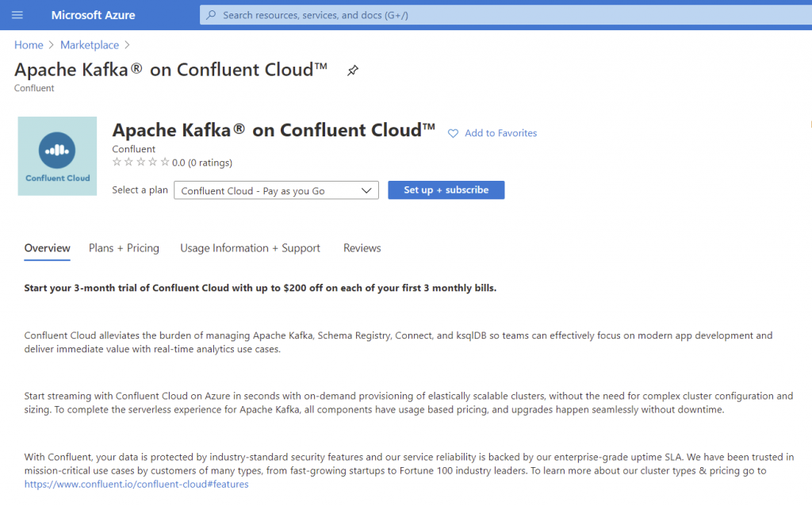Go to Home via breadcrumb

[x=29, y=45]
